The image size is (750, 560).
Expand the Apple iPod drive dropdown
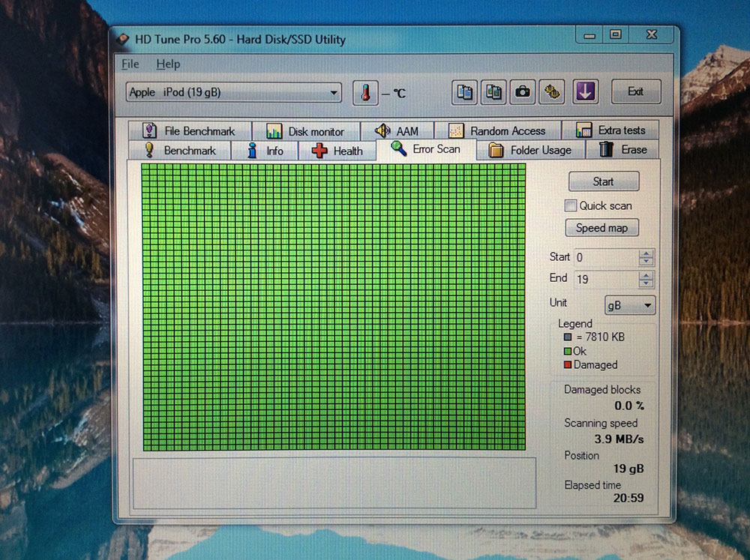[x=334, y=93]
